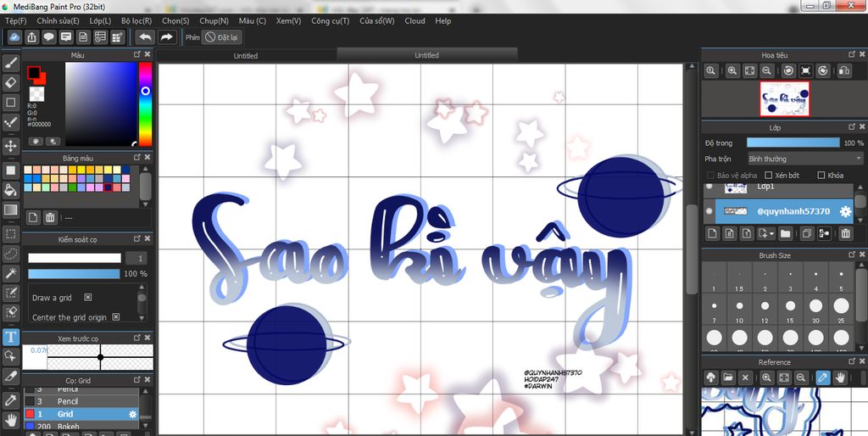
Task: Pop out the Hoa tiêu panel
Action: [852, 54]
